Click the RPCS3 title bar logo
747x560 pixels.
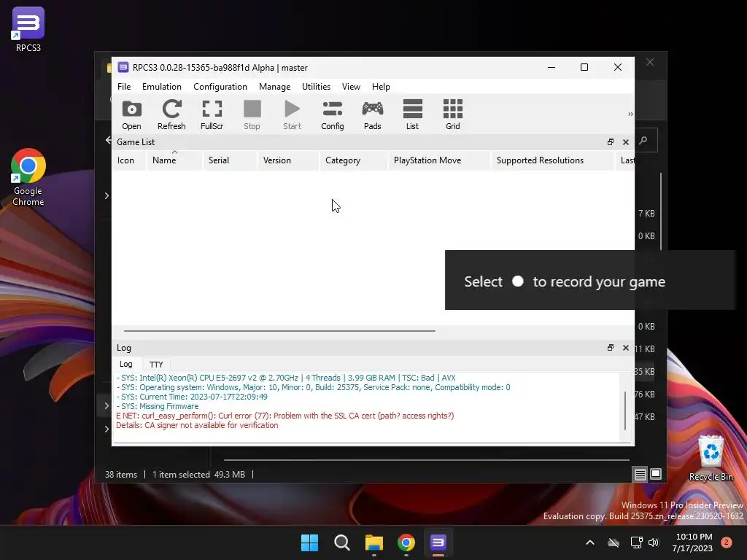point(123,67)
